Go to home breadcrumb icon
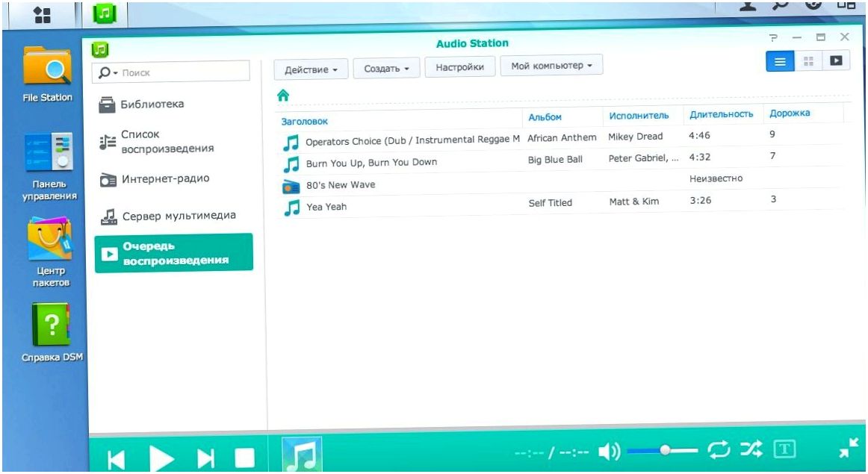The height and width of the screenshot is (474, 868). (283, 95)
